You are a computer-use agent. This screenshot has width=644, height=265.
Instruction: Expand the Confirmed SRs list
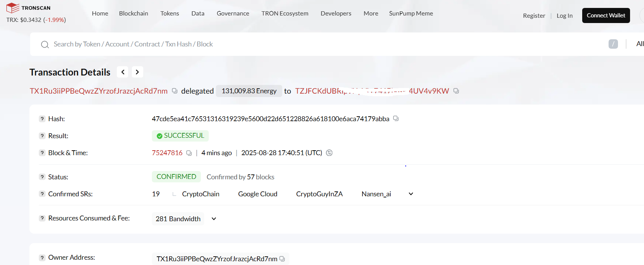(x=411, y=194)
